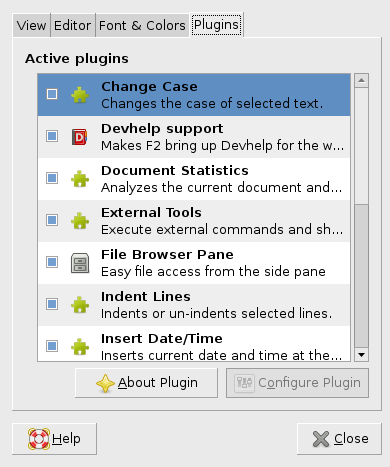Image resolution: width=390 pixels, height=467 pixels.
Task: Click the External Tools puzzle icon
Action: [x=80, y=221]
